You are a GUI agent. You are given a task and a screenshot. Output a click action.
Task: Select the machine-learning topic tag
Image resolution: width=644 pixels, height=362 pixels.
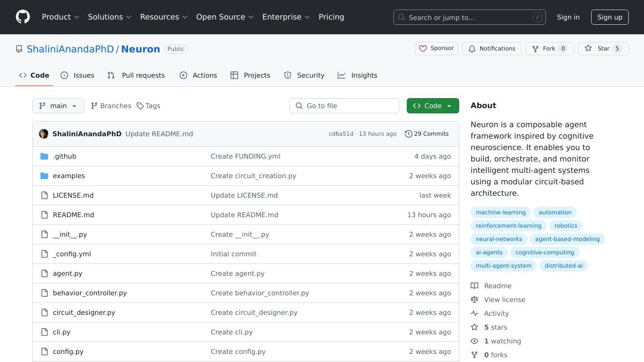[x=501, y=212]
